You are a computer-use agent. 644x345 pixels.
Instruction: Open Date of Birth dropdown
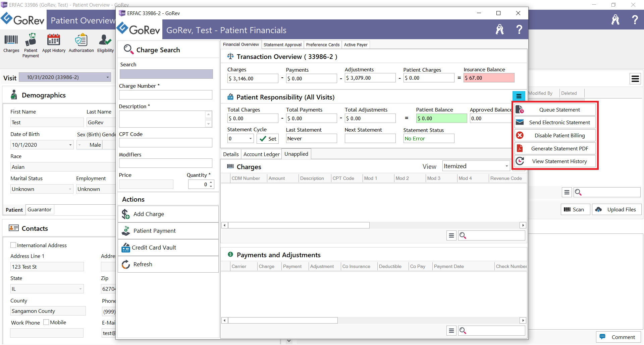coord(70,145)
